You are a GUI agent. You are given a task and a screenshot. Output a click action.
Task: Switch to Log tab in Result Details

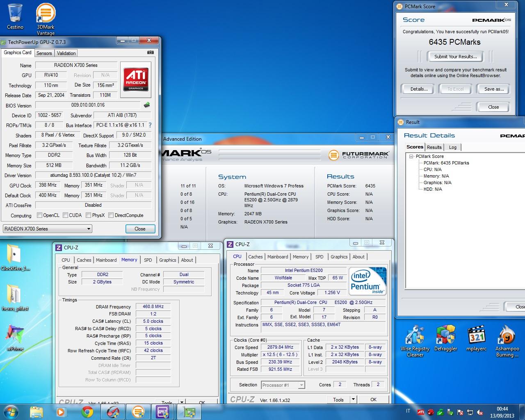452,147
